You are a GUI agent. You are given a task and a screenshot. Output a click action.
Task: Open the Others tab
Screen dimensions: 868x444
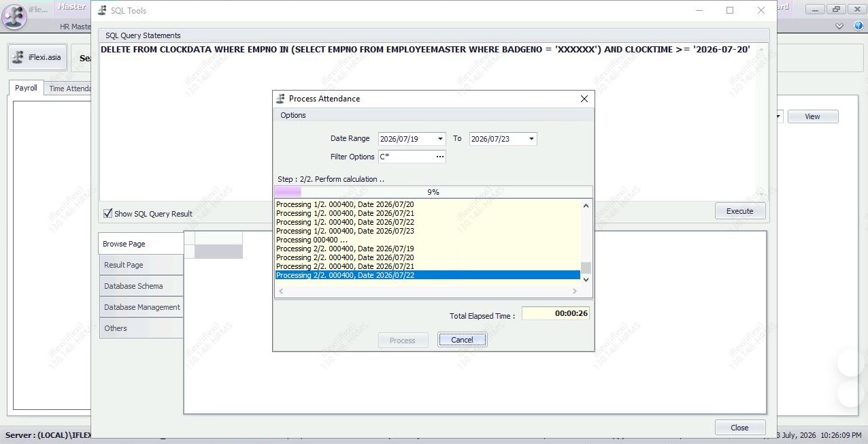click(141, 328)
